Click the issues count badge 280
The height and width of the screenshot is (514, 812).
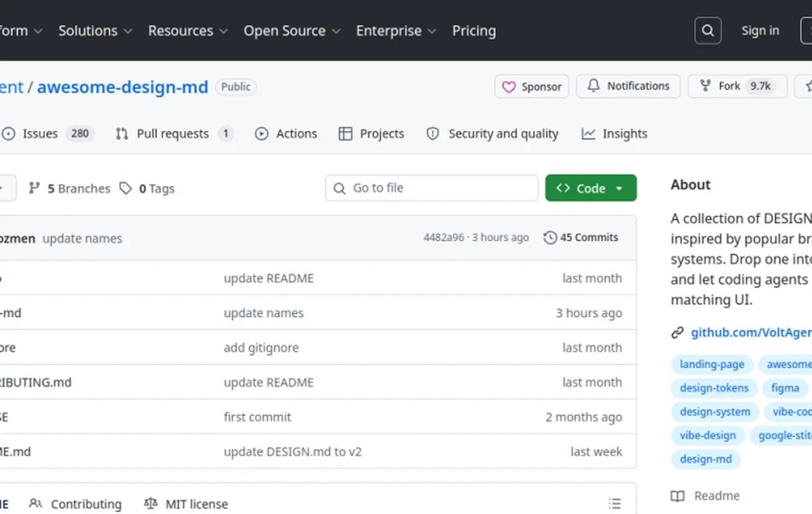tap(80, 133)
